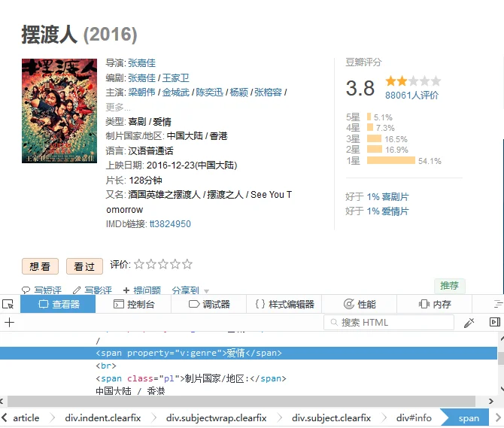Click the div.subjectwrap.clearfix breadcrumb
Image resolution: width=504 pixels, height=428 pixels.
(217, 418)
